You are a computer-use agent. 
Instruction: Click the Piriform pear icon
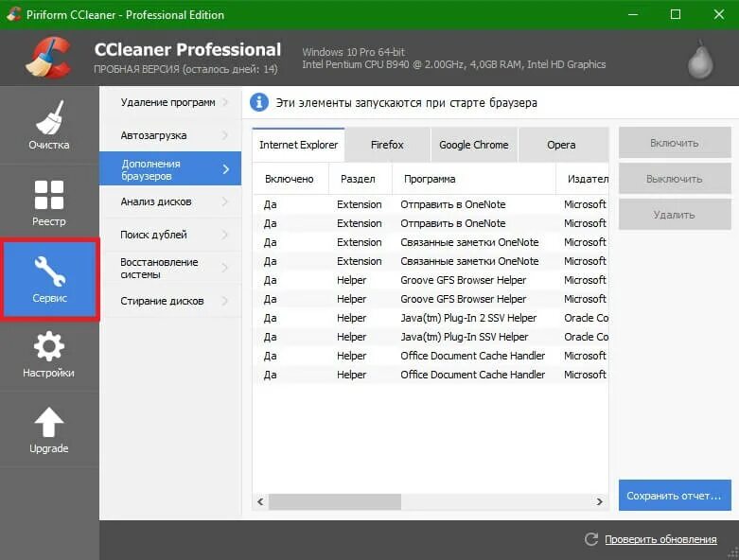(700, 60)
